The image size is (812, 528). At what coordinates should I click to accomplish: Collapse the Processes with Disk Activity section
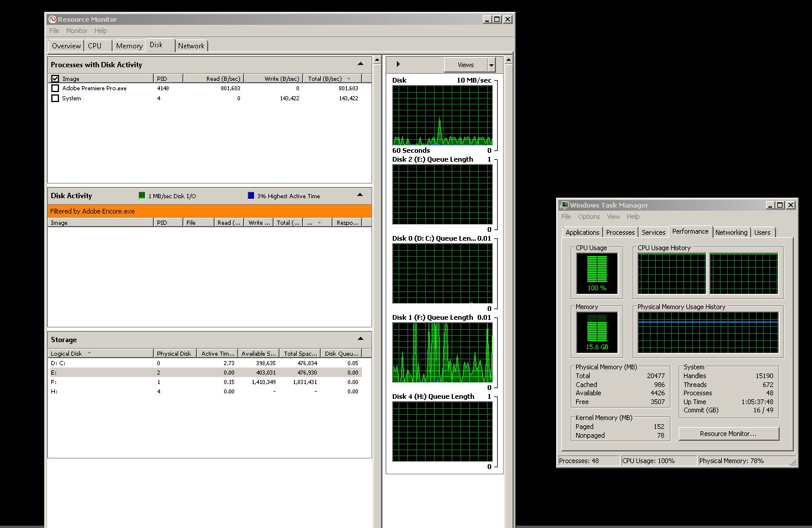click(360, 64)
